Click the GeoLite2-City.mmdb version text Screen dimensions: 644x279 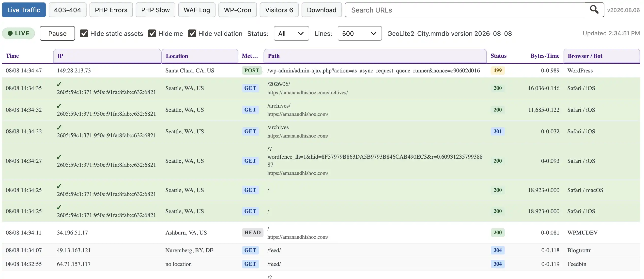coord(449,33)
